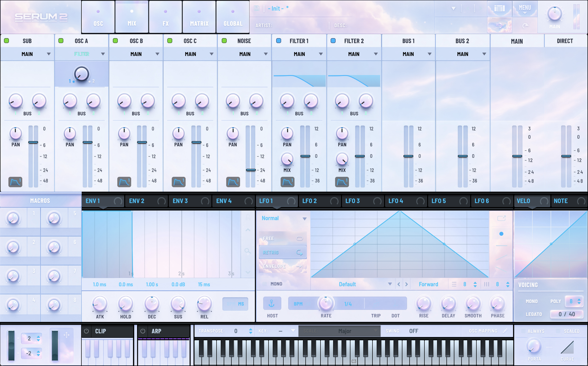
Task: Click the VELO modulation source handle
Action: [x=544, y=201]
